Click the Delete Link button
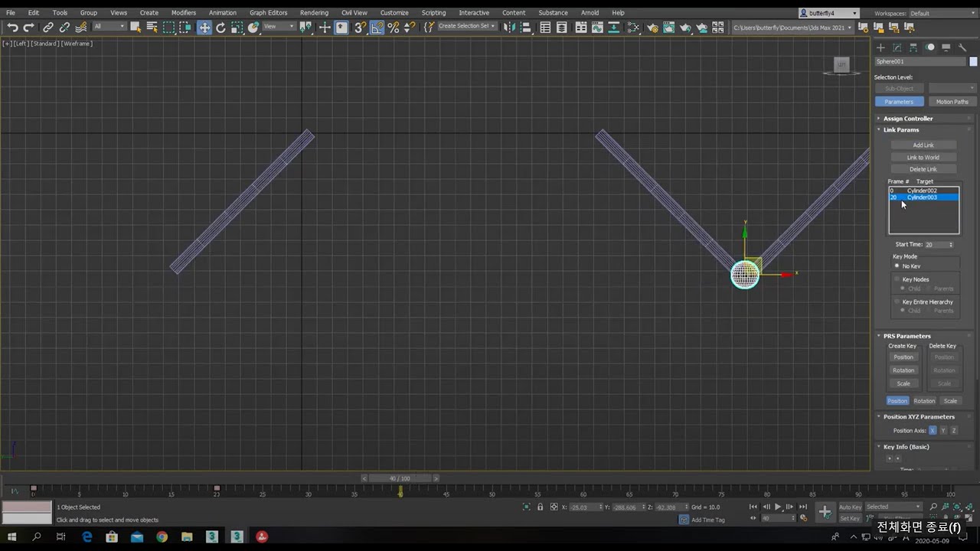Screen dimensions: 980x551 [x=923, y=169]
